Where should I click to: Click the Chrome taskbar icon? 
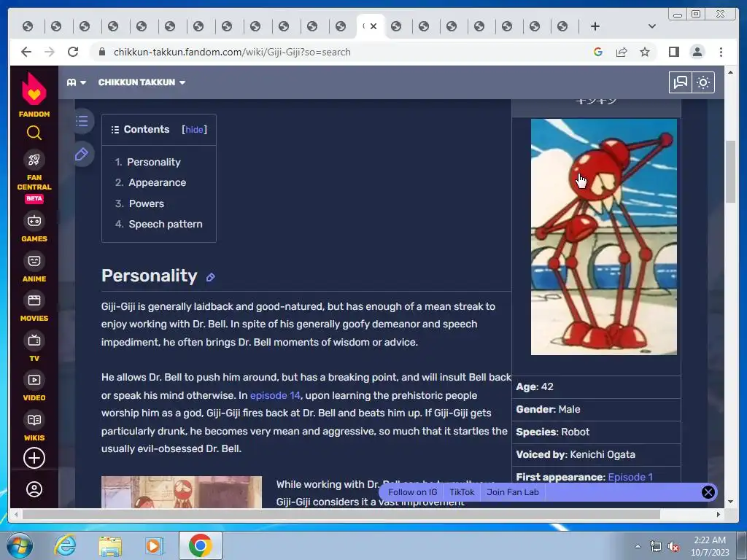pyautogui.click(x=200, y=545)
